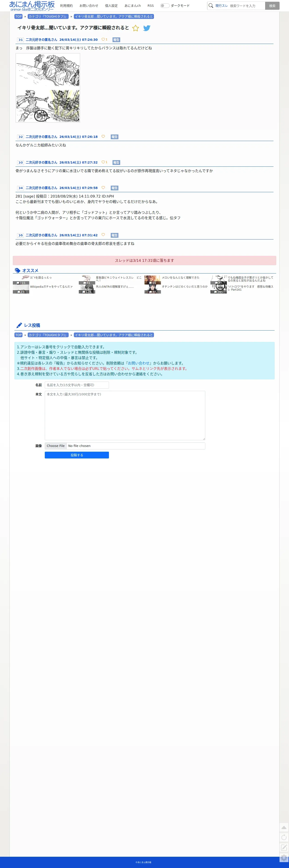Click the recommended thumbnail with 129 comments
The width and height of the screenshot is (289, 868).
pyautogui.click(x=87, y=289)
